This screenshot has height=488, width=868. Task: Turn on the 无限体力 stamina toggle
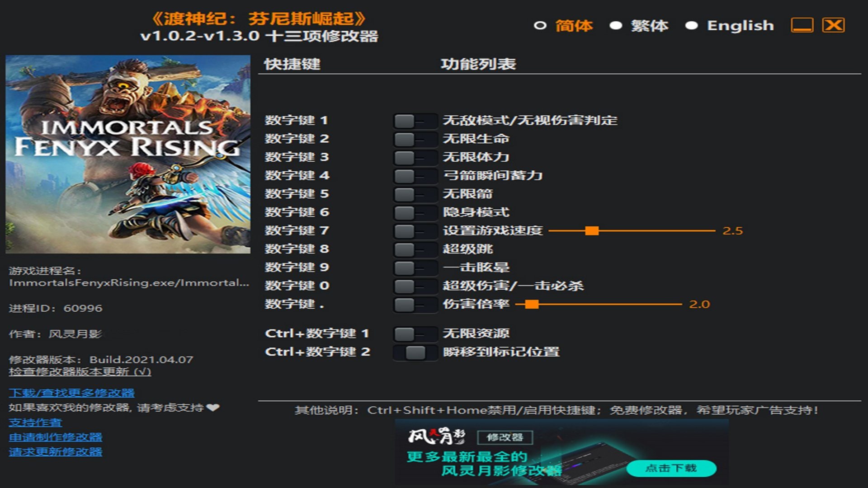[414, 158]
